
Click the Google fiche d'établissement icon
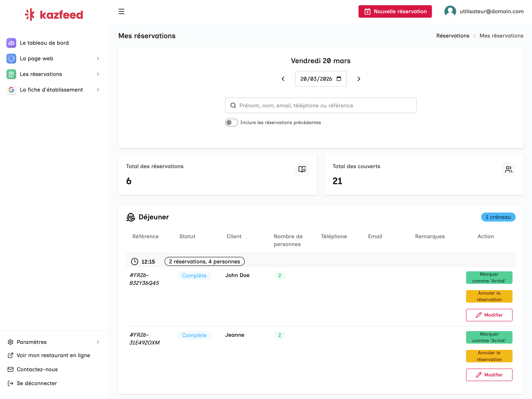11,90
